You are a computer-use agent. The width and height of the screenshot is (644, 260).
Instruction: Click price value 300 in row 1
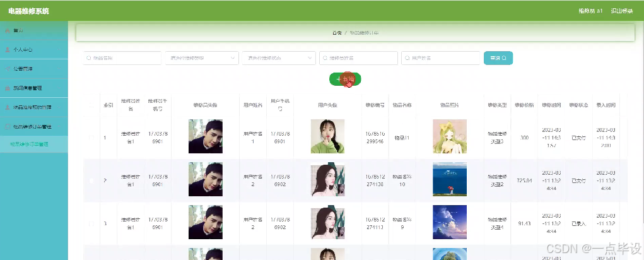click(524, 138)
